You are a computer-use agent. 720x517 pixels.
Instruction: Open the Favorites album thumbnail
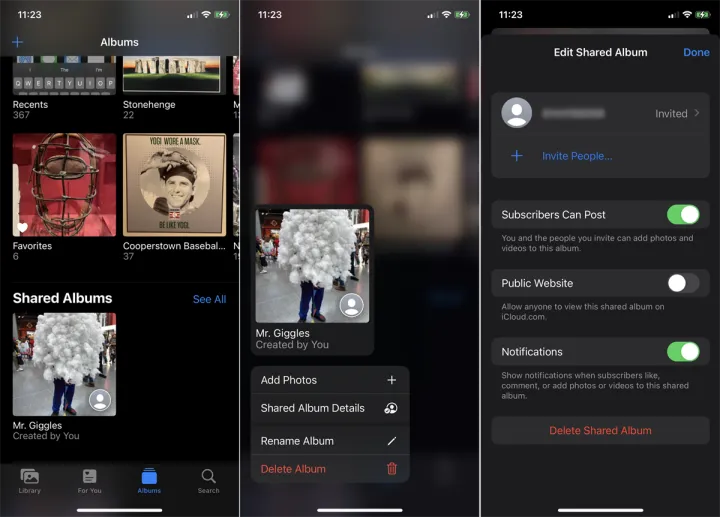[64, 185]
